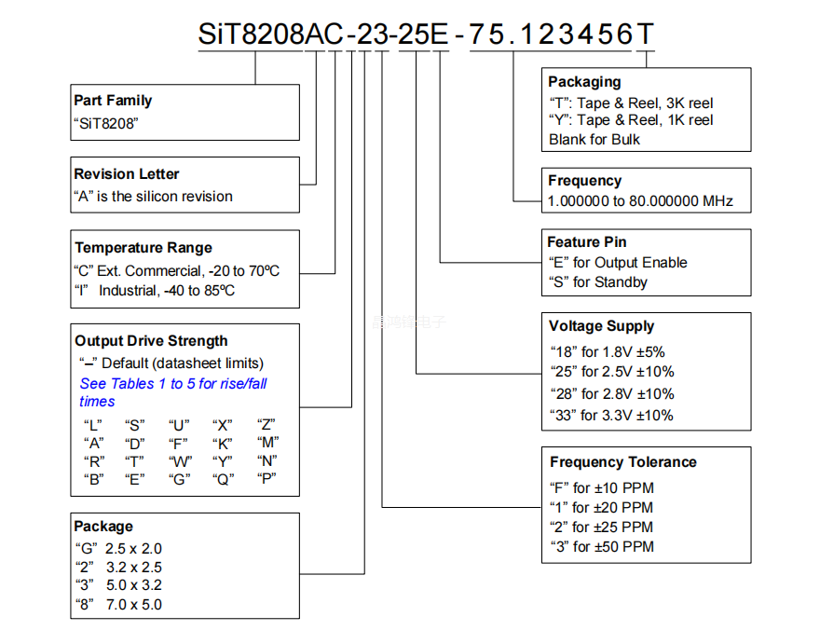Click the "33" for 3.3V ±10% line
The width and height of the screenshot is (820, 644).
(x=611, y=416)
